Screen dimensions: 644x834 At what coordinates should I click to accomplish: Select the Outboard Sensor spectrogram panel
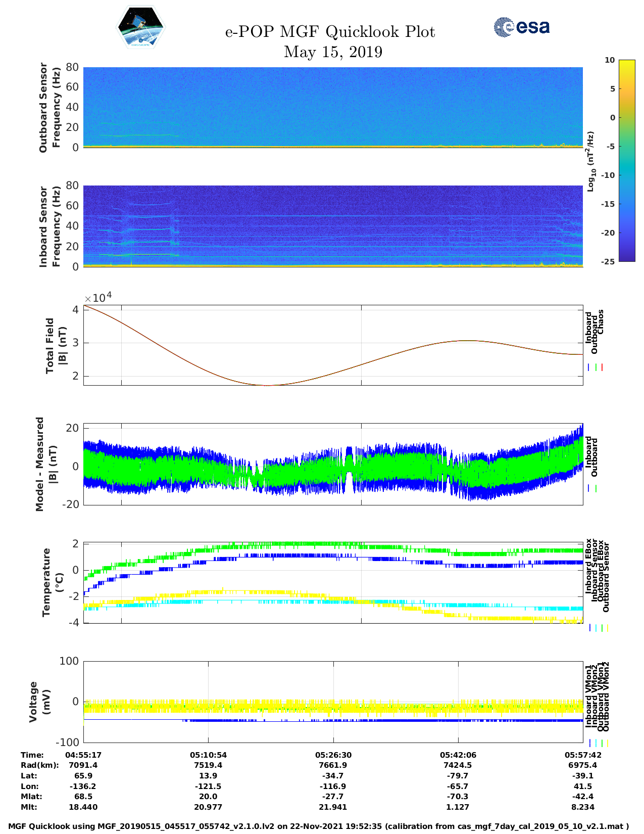[x=333, y=107]
